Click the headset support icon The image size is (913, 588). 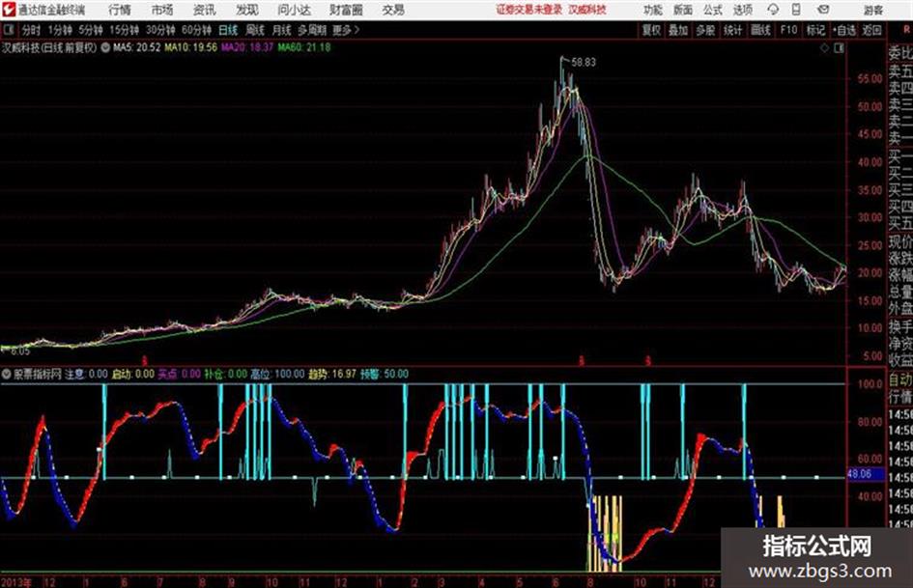click(773, 10)
